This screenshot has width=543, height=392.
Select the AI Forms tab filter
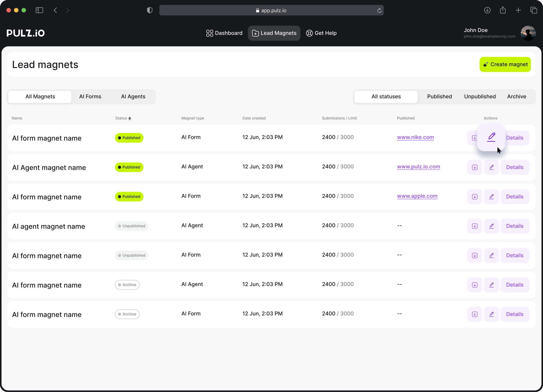coord(90,96)
